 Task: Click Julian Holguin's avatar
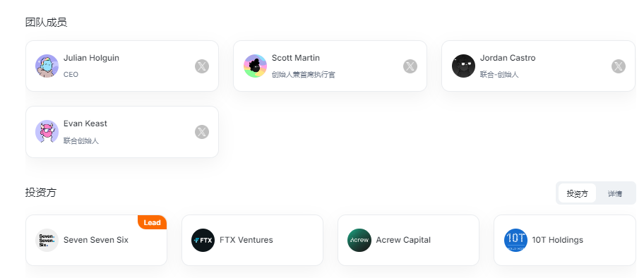47,66
